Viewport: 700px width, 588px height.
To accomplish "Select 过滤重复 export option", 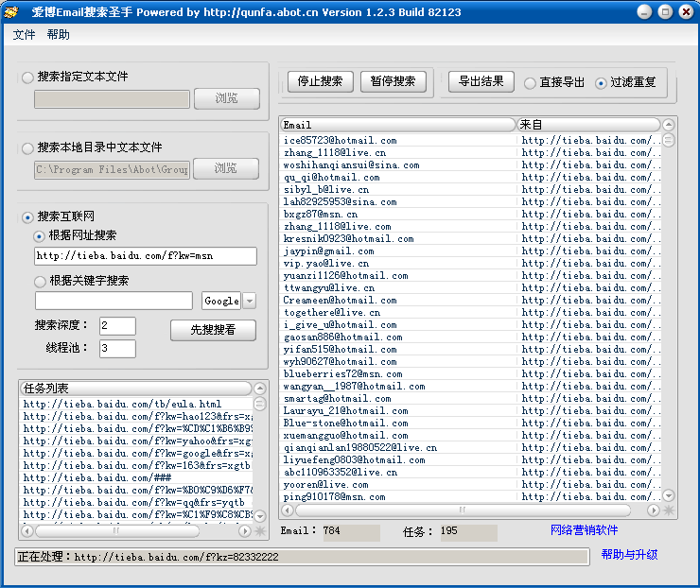I will 601,83.
